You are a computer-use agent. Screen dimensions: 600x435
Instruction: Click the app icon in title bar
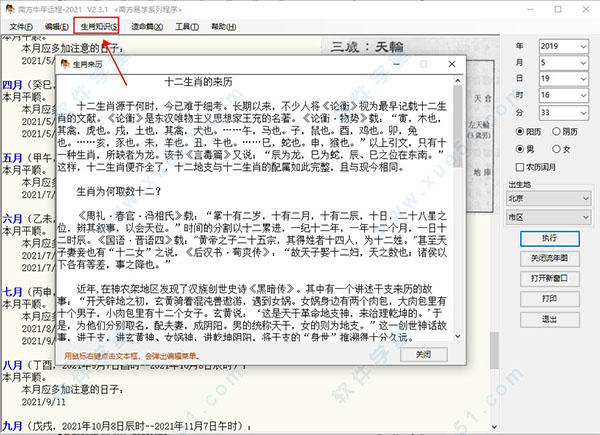point(9,7)
